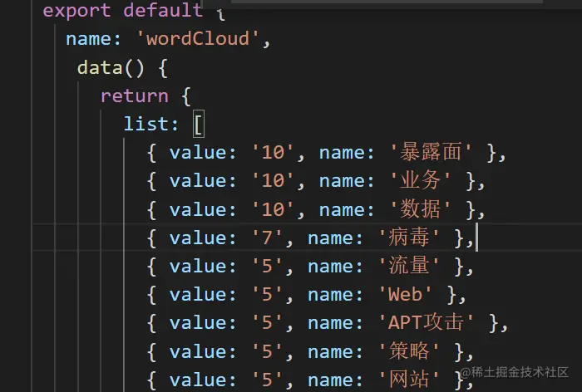582x392 pixels.
Task: Click the value '10' in the 数据 row
Action: (274, 209)
